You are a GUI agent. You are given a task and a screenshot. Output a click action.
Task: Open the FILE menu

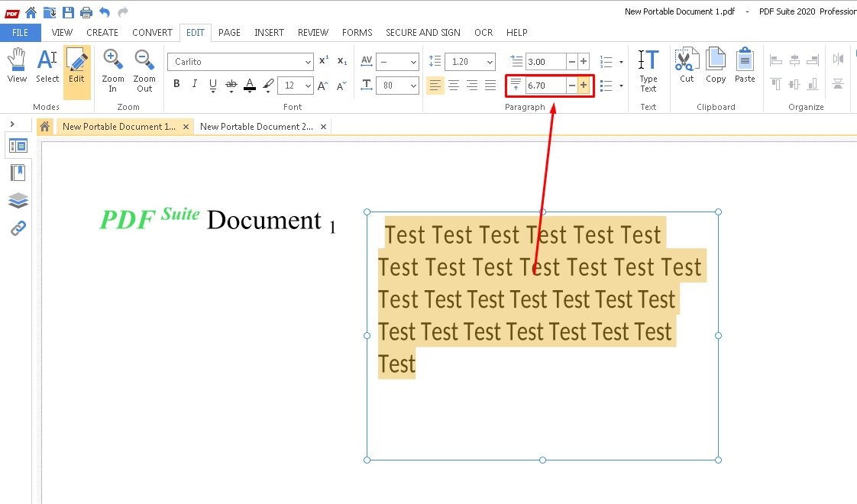[20, 33]
